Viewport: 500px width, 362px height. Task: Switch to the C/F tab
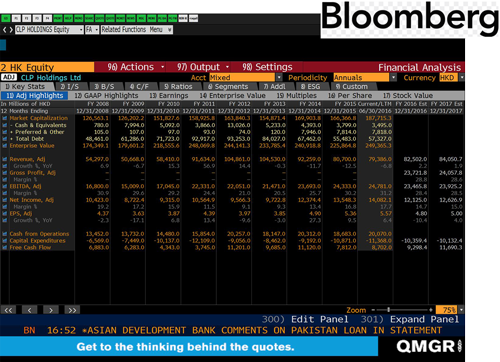(x=139, y=87)
